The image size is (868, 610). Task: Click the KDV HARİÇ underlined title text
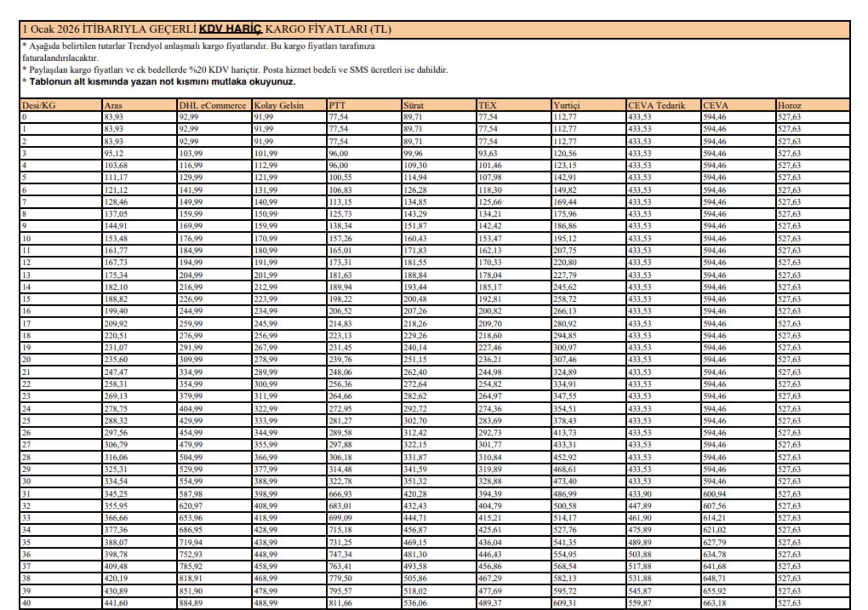230,29
